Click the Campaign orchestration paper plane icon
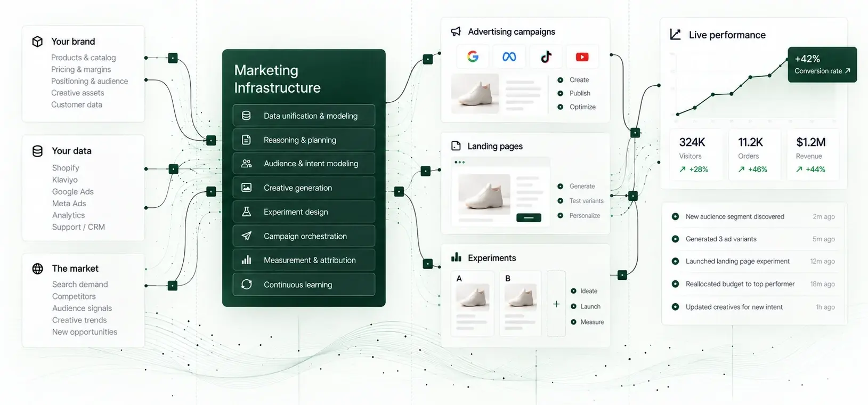This screenshot has height=405, width=868. [x=246, y=236]
